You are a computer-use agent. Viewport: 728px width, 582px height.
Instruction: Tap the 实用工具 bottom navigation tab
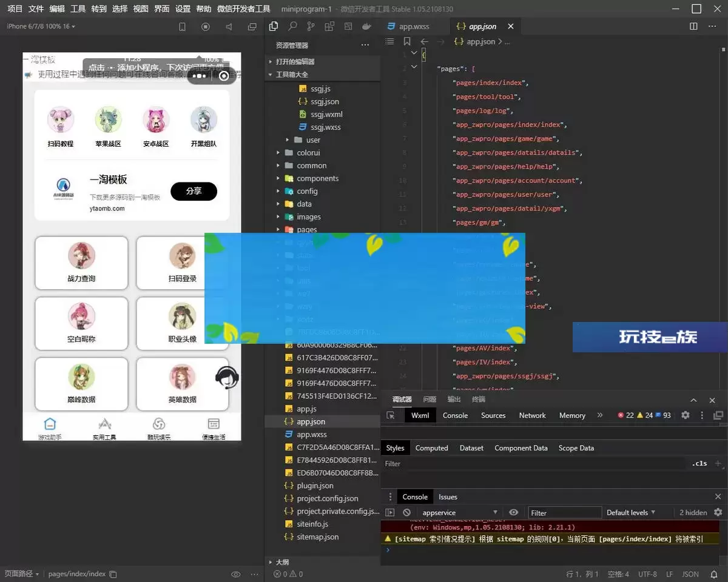coord(104,429)
